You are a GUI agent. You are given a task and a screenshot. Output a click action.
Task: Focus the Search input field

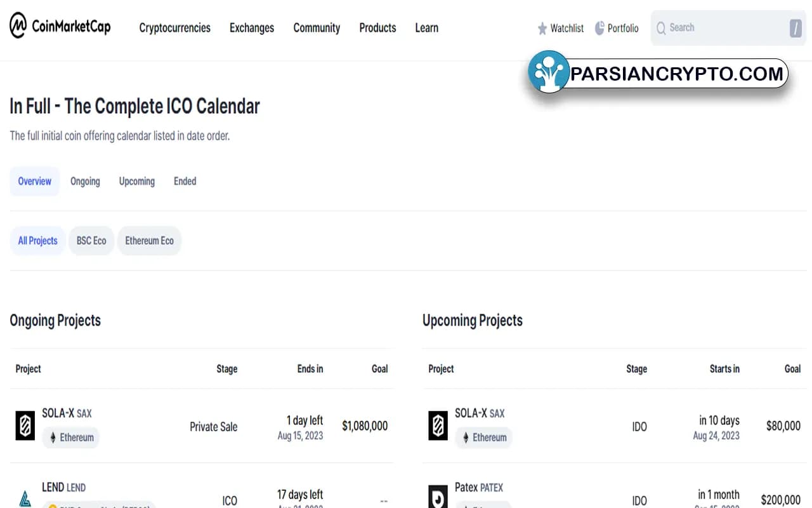coord(728,28)
